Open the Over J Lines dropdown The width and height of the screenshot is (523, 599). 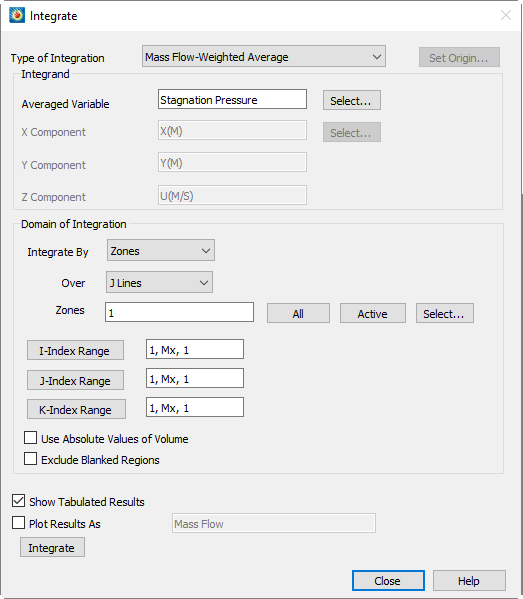[x=159, y=283]
